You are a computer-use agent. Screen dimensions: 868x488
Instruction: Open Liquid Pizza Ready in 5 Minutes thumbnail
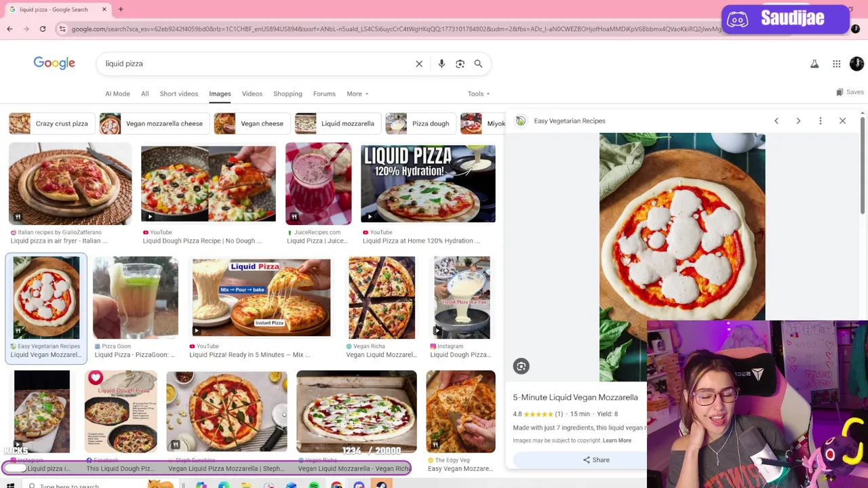[x=261, y=298]
